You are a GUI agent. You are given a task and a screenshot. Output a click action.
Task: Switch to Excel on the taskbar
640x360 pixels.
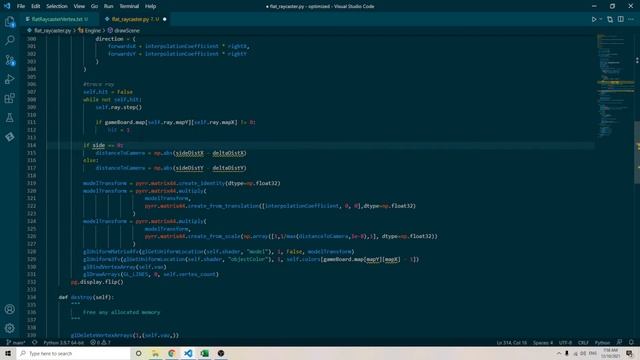click(204, 353)
